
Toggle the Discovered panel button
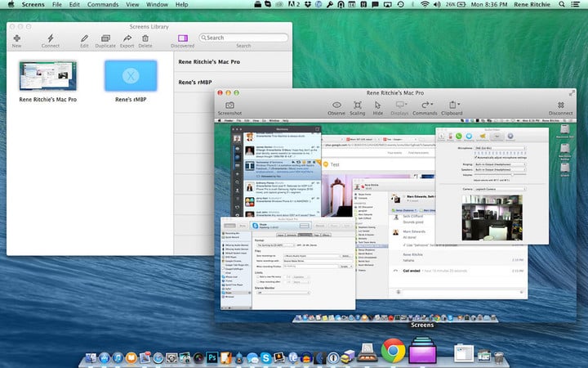coord(183,41)
